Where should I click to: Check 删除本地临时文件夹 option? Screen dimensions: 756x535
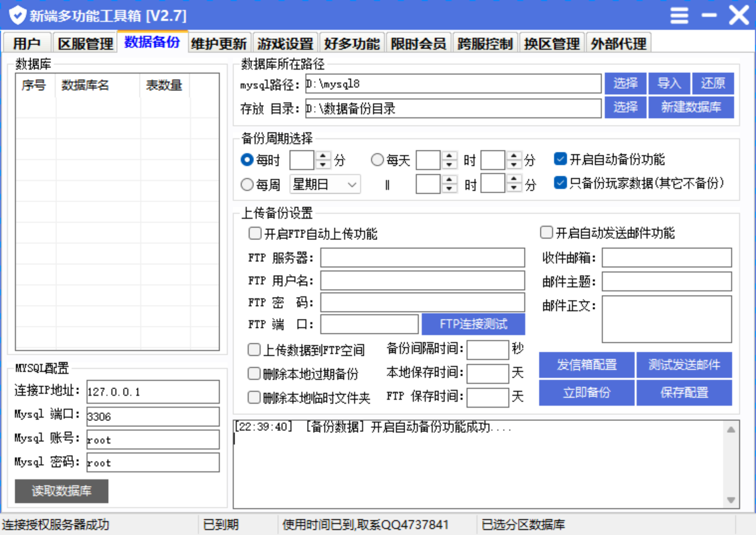click(x=254, y=397)
